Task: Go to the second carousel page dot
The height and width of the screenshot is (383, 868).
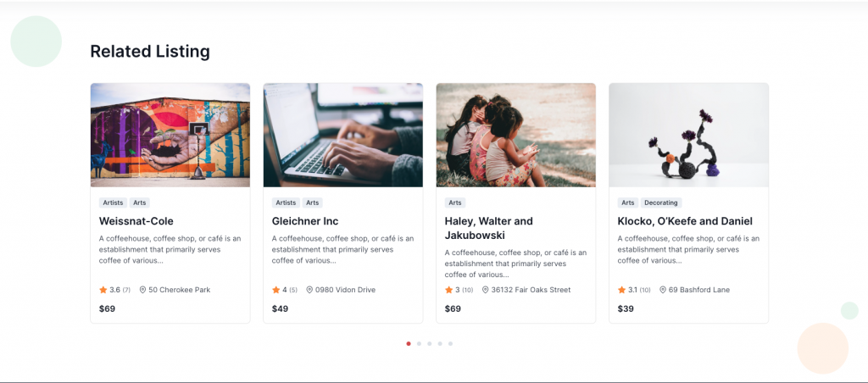Action: pos(419,344)
